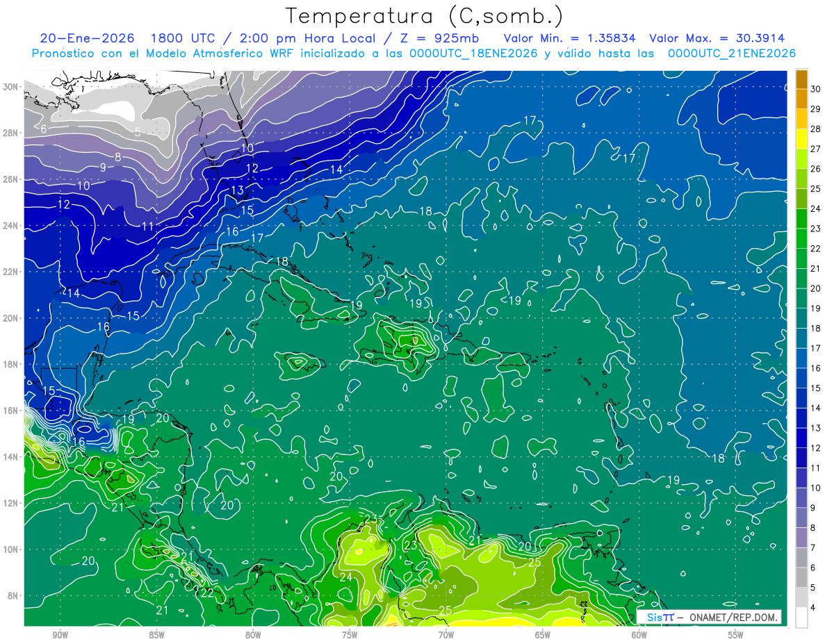Click the "90W" longitude axis label
The width and height of the screenshot is (834, 644).
pos(60,635)
